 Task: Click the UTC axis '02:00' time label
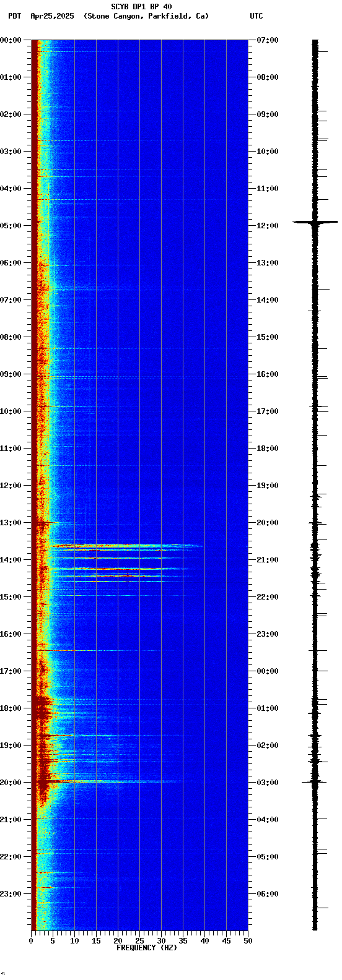268,746
